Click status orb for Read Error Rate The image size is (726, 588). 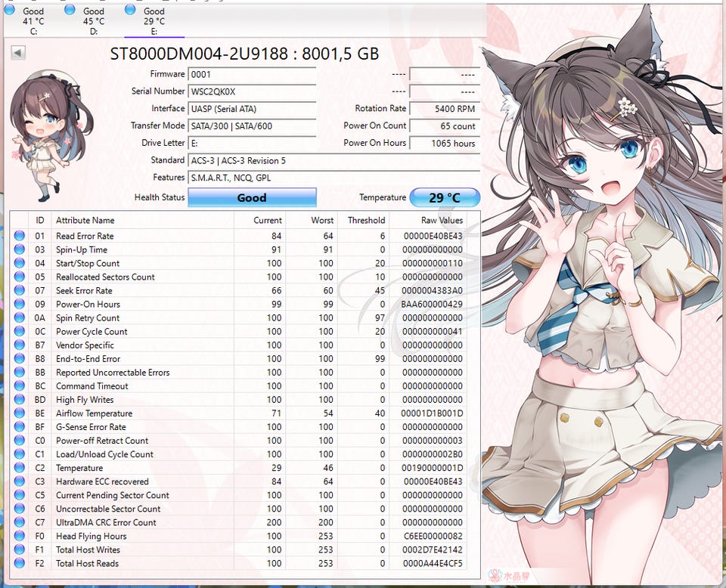[x=20, y=236]
